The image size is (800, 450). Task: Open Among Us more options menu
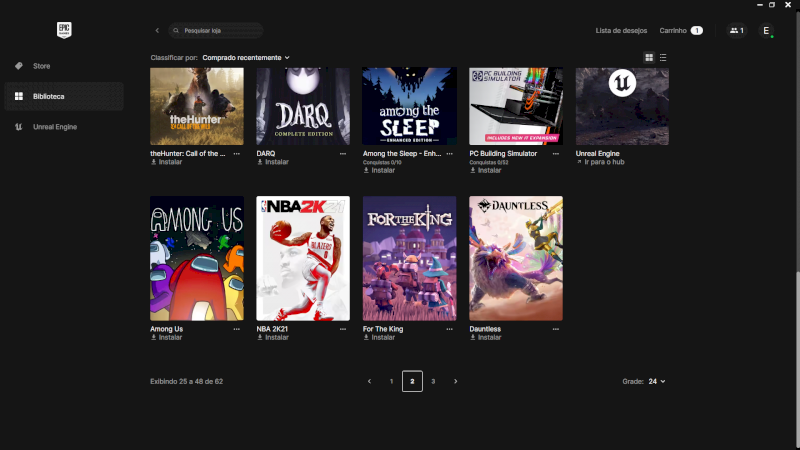click(x=237, y=329)
